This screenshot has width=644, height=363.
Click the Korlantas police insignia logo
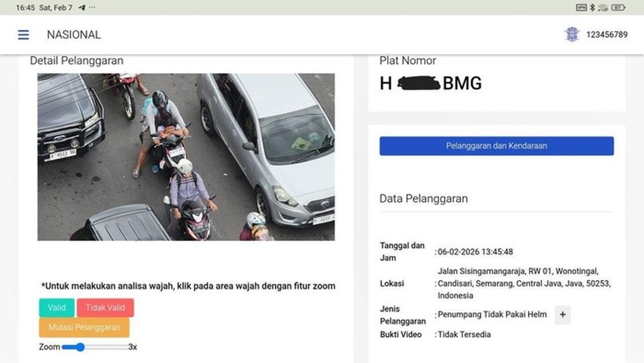tap(571, 34)
